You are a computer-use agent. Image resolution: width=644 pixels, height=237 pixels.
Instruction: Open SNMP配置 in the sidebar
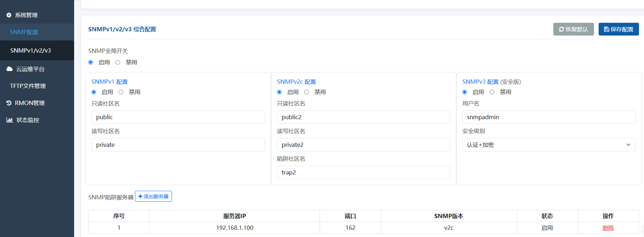point(24,32)
